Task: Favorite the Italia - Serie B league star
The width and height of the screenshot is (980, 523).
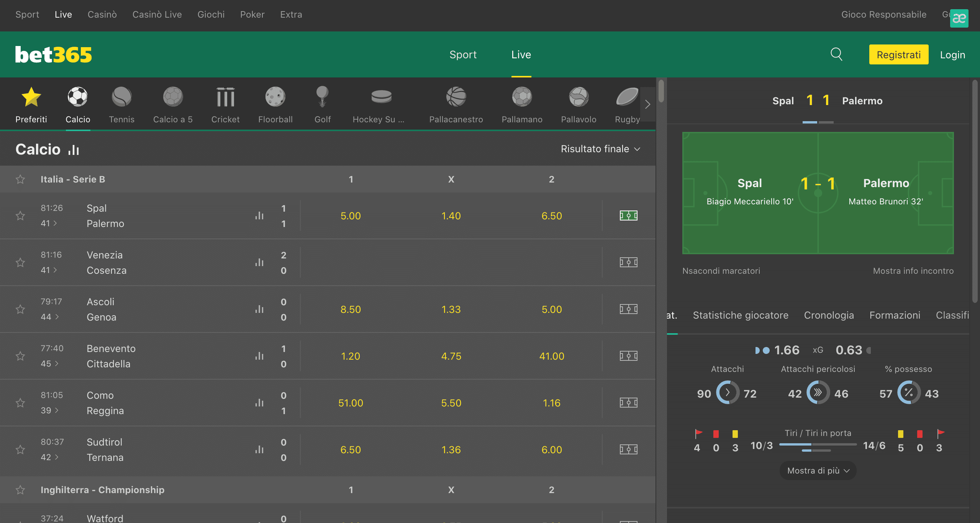Action: (20, 179)
